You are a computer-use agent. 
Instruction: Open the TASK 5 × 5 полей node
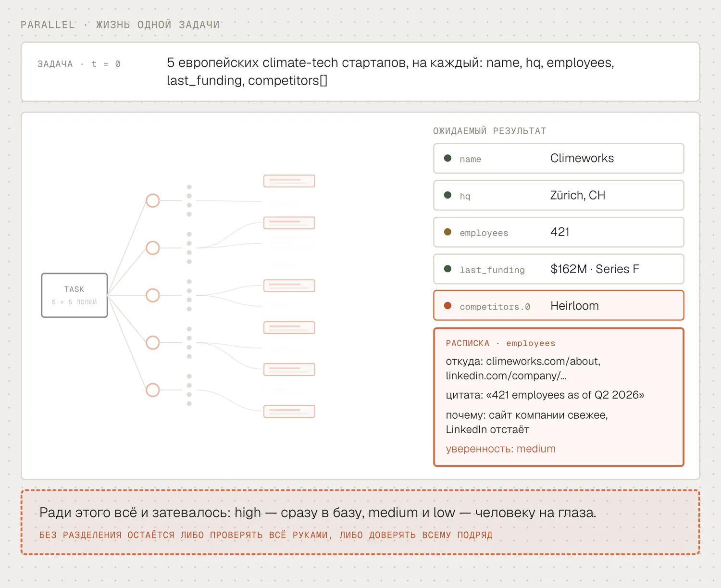75,295
